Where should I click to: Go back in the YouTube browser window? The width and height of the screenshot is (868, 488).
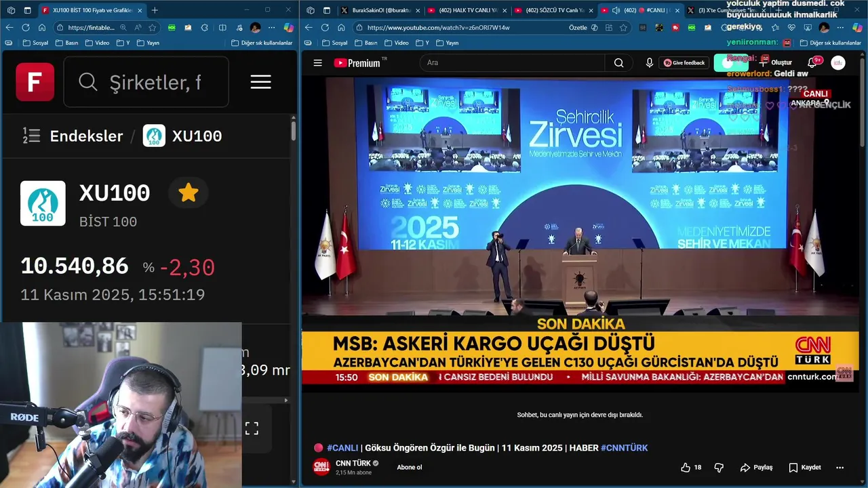point(309,27)
